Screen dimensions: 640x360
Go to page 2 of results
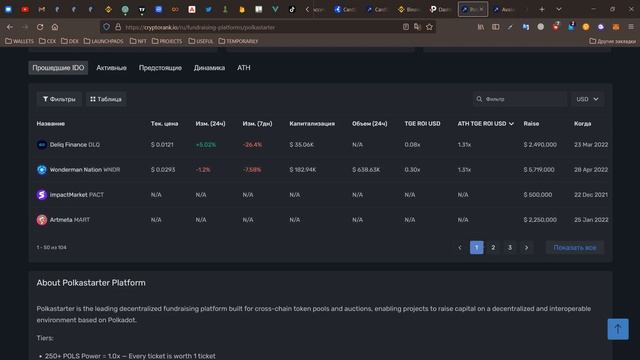coord(493,247)
